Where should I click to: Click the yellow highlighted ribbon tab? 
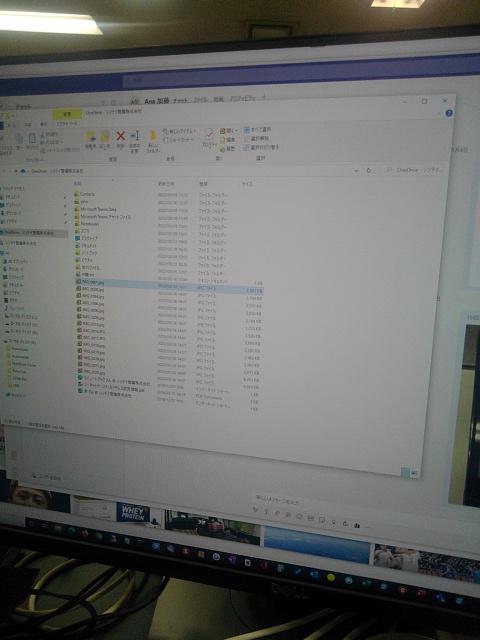(68, 114)
